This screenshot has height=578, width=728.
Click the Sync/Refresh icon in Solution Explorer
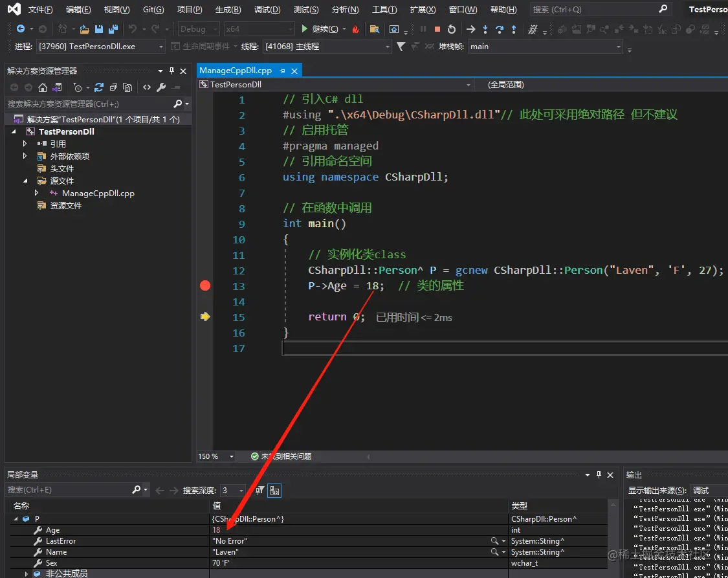99,87
